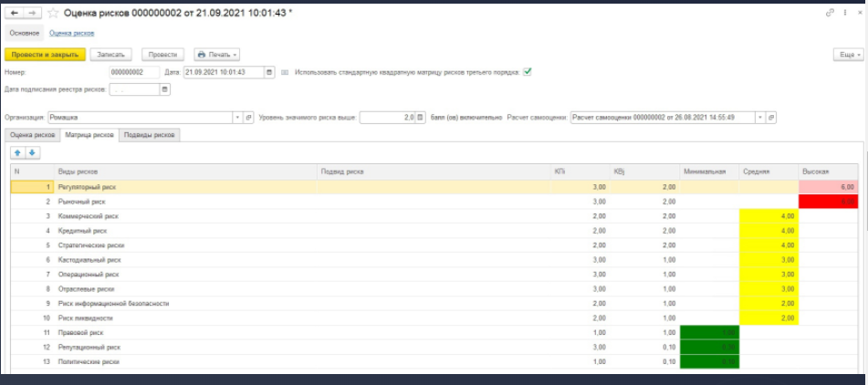Select Риск информационной безопасности row

(x=434, y=303)
